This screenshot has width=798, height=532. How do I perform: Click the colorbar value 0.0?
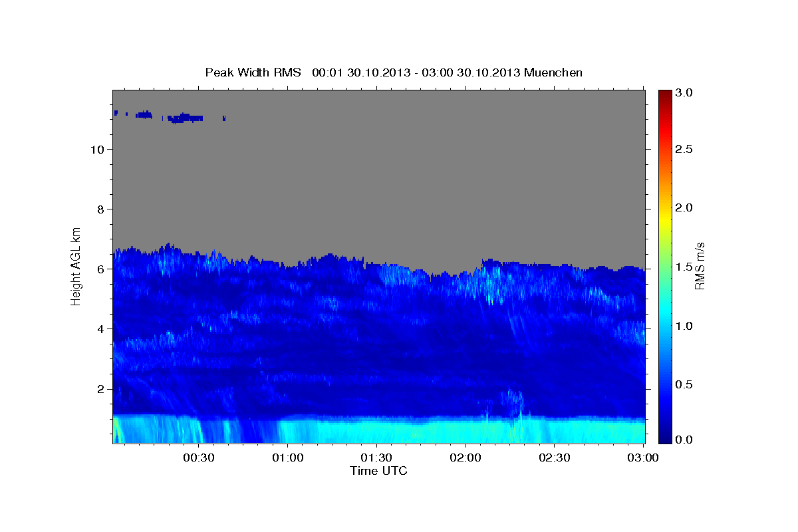tap(685, 440)
